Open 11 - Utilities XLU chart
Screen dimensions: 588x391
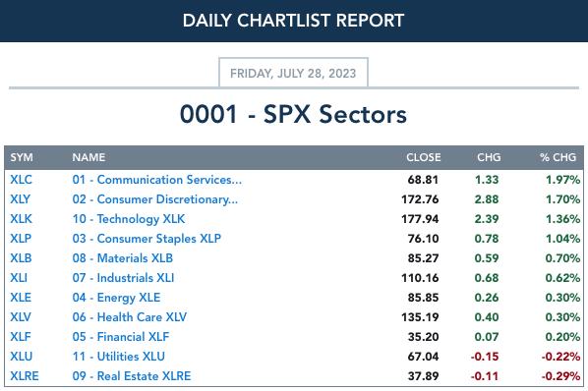coord(119,357)
